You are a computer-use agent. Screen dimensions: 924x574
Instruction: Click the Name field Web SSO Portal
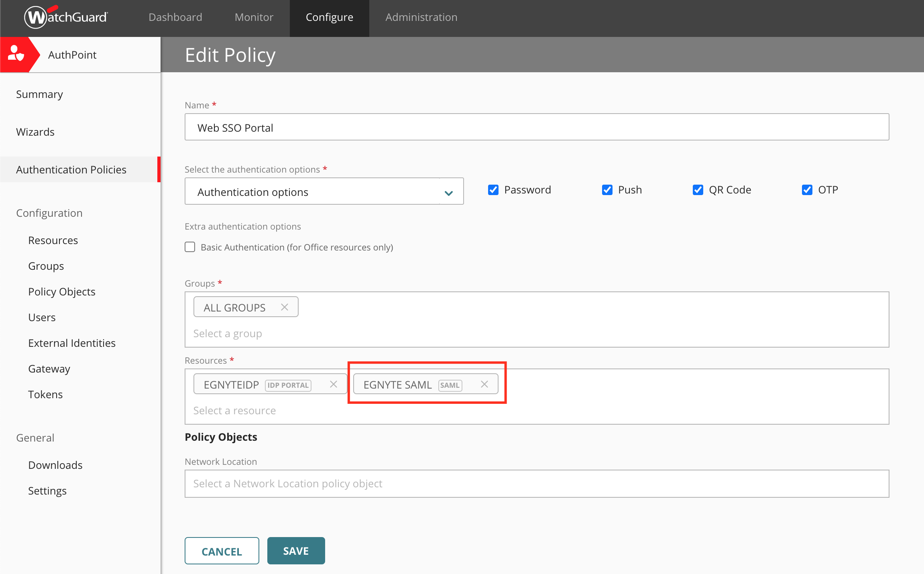[537, 127]
